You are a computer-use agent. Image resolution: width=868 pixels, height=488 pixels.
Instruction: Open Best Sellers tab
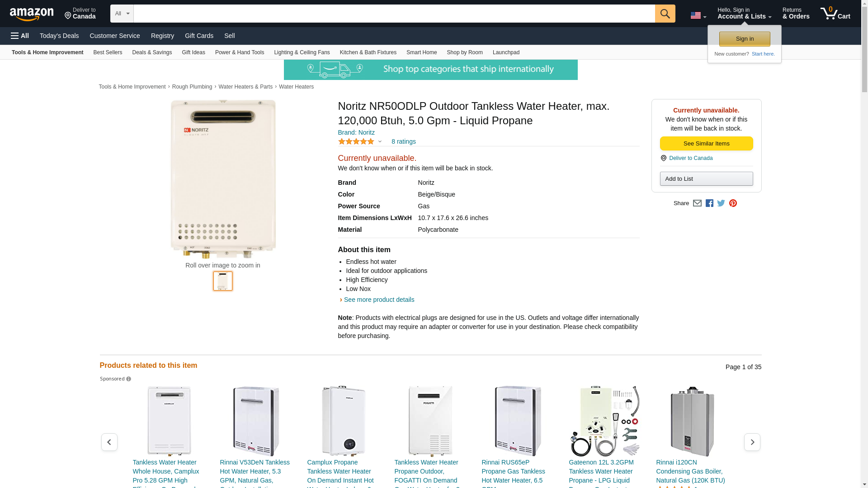[x=108, y=52]
